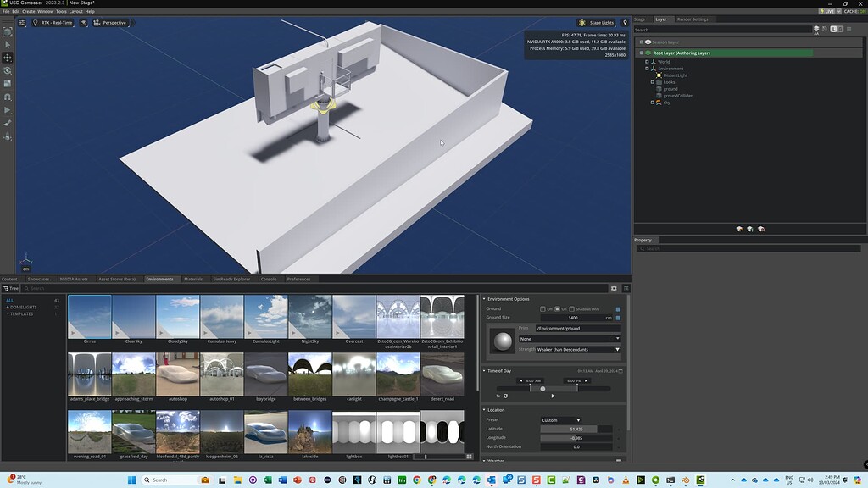The height and width of the screenshot is (488, 868).
Task: Switch to the Render Settings tab
Action: click(692, 19)
